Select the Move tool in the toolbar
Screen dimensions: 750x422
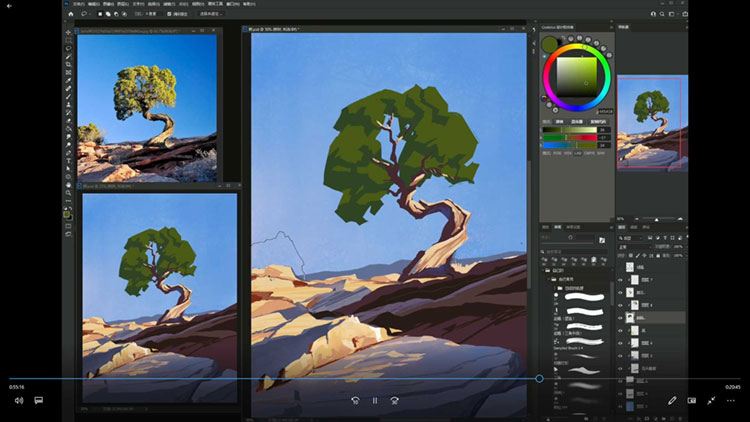pos(68,29)
